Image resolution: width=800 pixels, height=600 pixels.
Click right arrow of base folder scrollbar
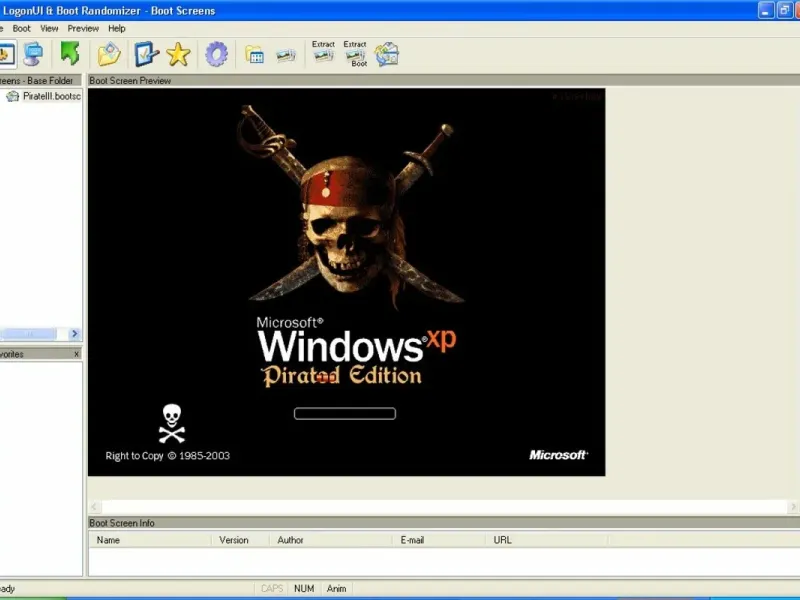click(75, 334)
